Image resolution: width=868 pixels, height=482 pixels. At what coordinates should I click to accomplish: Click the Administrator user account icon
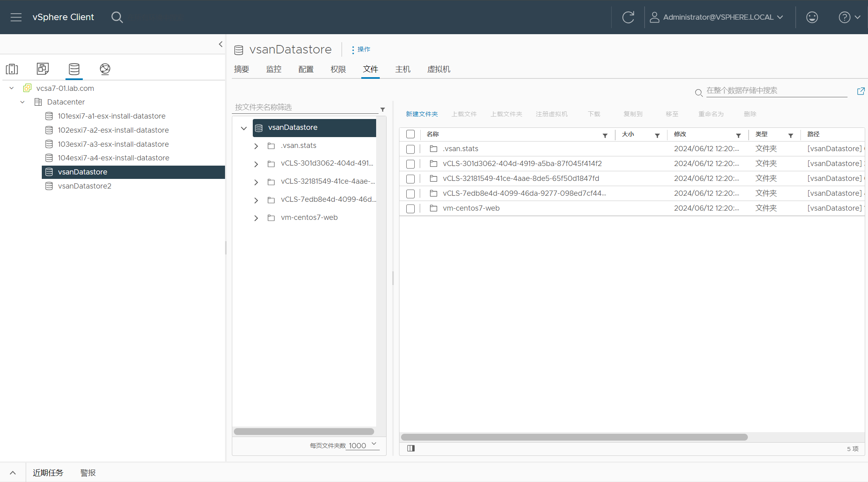(654, 17)
